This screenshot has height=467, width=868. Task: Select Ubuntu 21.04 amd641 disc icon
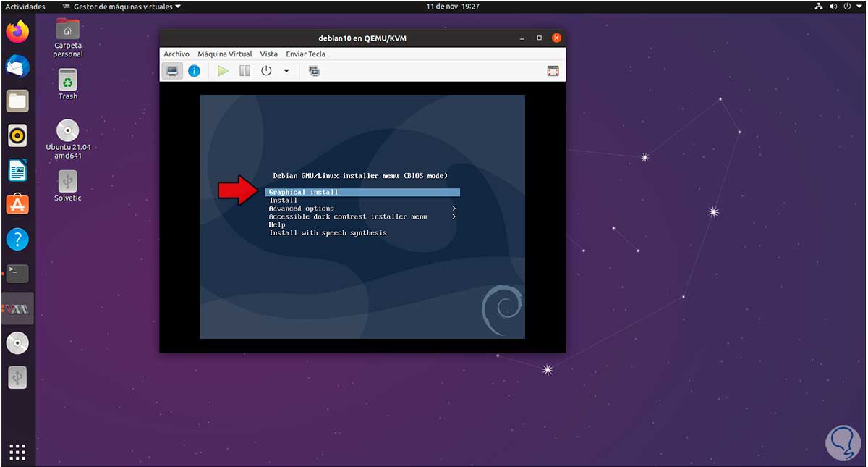[x=68, y=139]
